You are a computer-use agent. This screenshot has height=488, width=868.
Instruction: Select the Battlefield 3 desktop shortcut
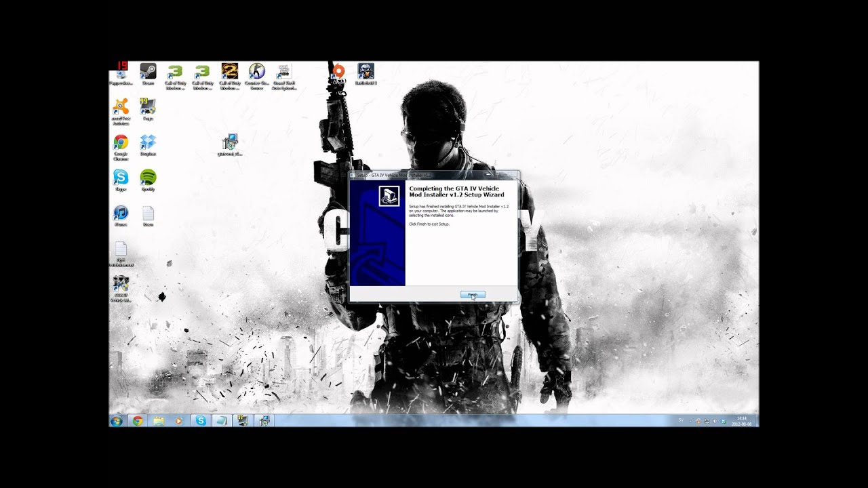tap(366, 75)
